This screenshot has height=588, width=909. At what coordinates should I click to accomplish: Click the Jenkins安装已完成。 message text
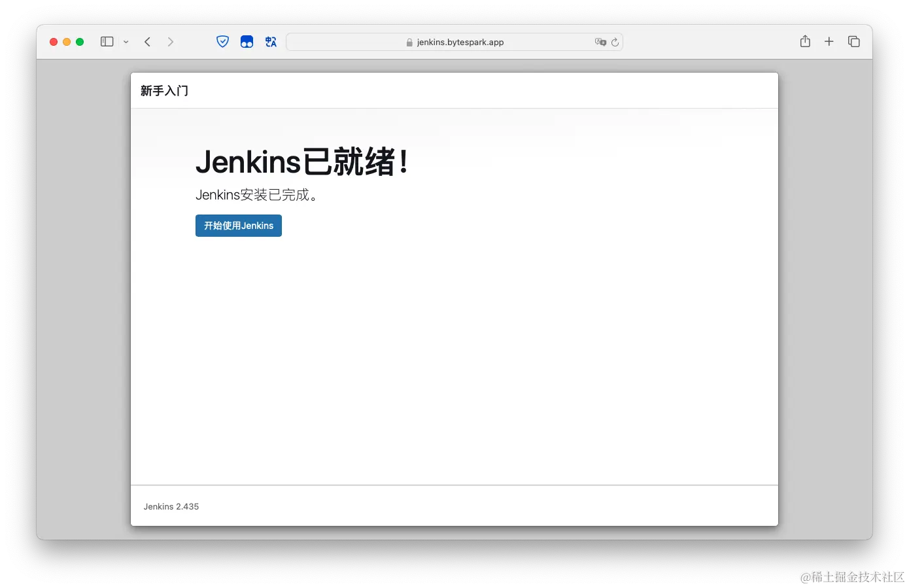tap(256, 195)
